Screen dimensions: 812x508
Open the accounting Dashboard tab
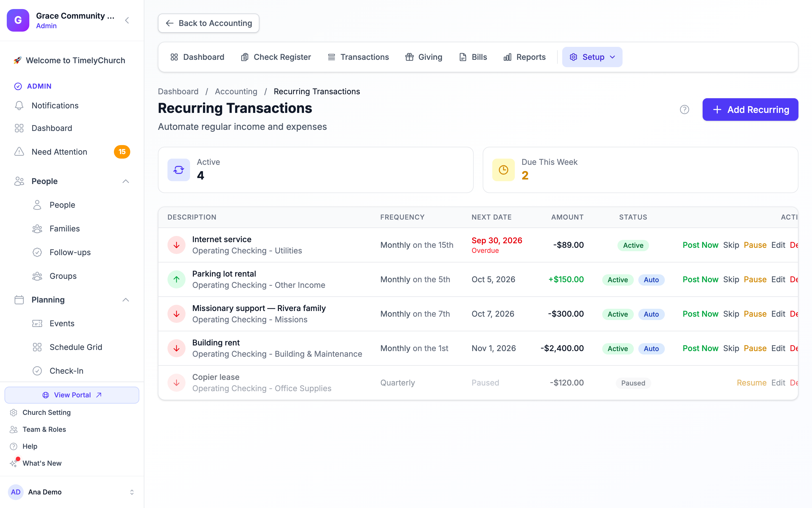click(197, 57)
